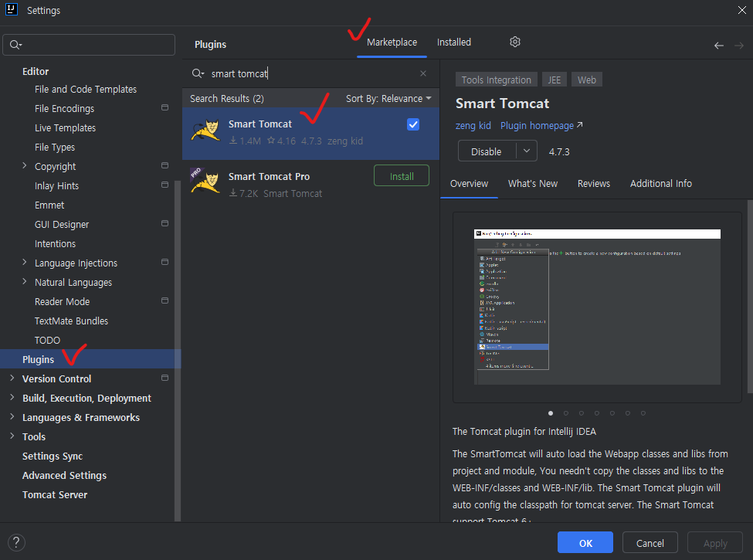Click the Tools Integration tag
The width and height of the screenshot is (753, 560).
coord(496,80)
